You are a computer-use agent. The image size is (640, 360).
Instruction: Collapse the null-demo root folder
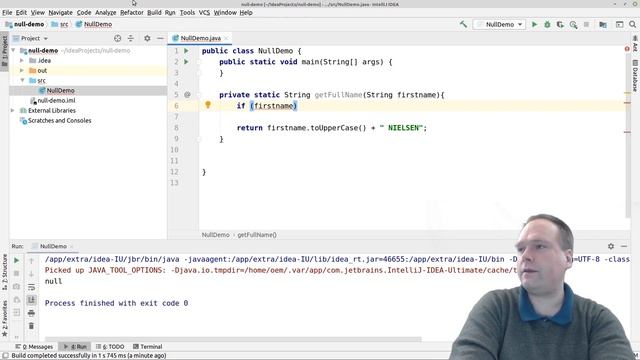tap(14, 51)
